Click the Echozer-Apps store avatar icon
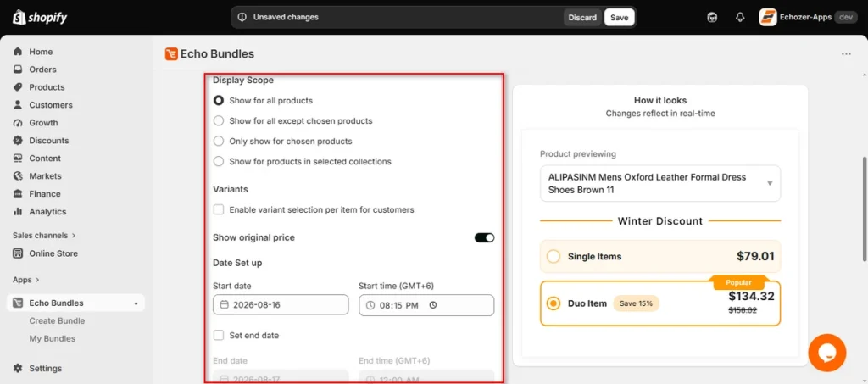Screen dimensions: 868x384 tap(768, 17)
